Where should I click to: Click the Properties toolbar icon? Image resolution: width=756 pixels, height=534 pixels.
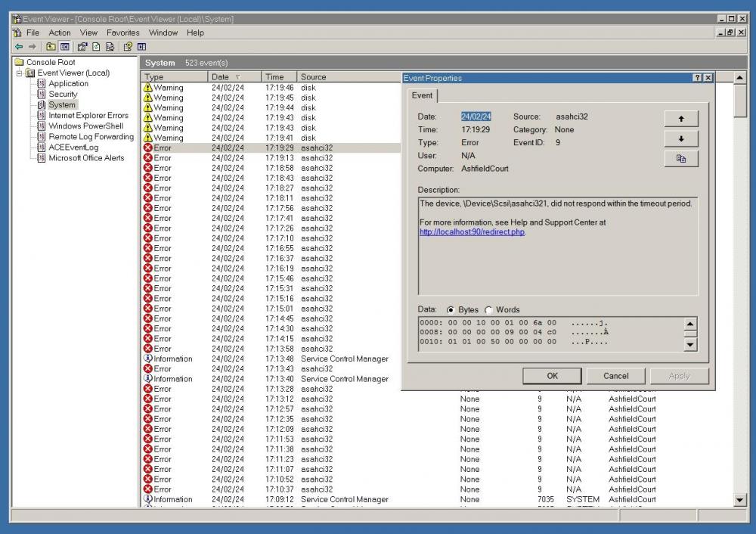pos(82,47)
